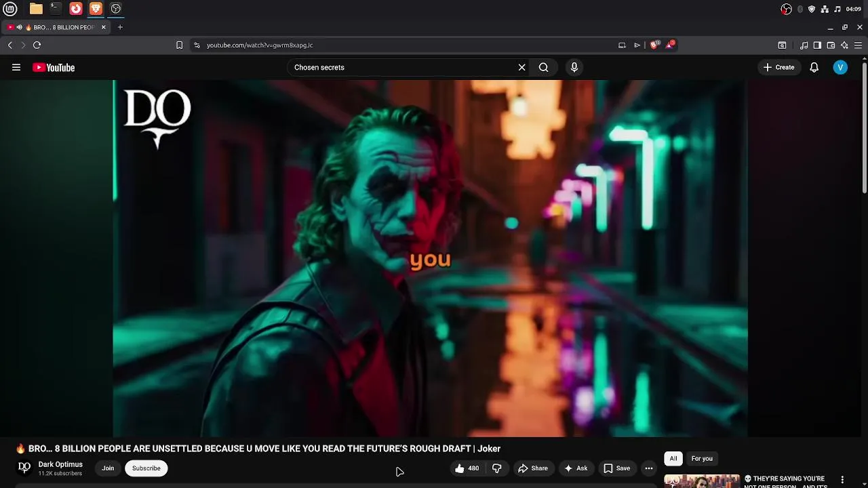Click the youtube.com address bar URL
Viewport: 868px width, 488px height.
tap(260, 45)
